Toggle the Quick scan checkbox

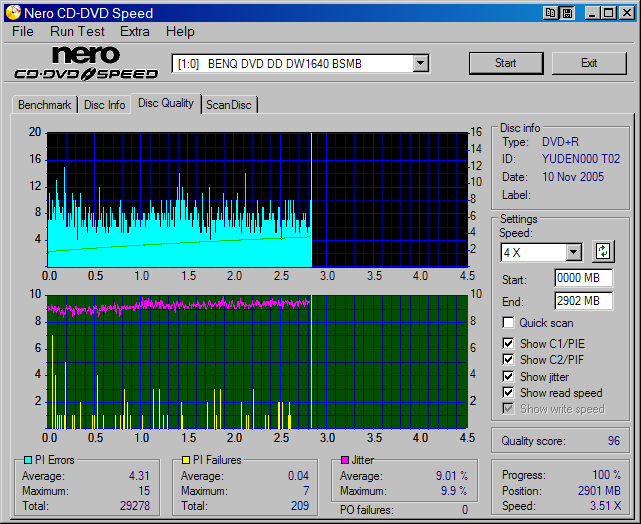click(x=508, y=322)
